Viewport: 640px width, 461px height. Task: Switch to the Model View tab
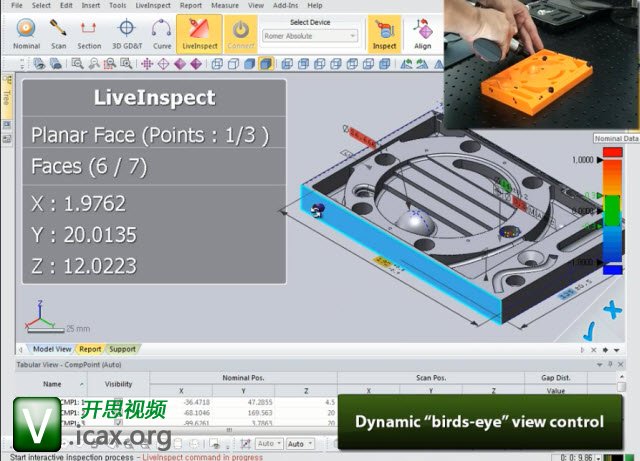pos(52,349)
